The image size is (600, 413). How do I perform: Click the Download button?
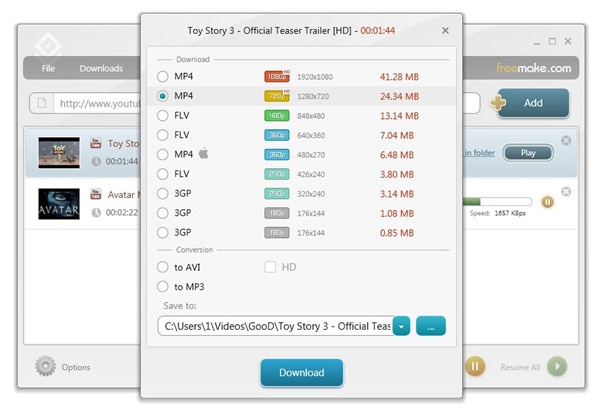[x=302, y=372]
